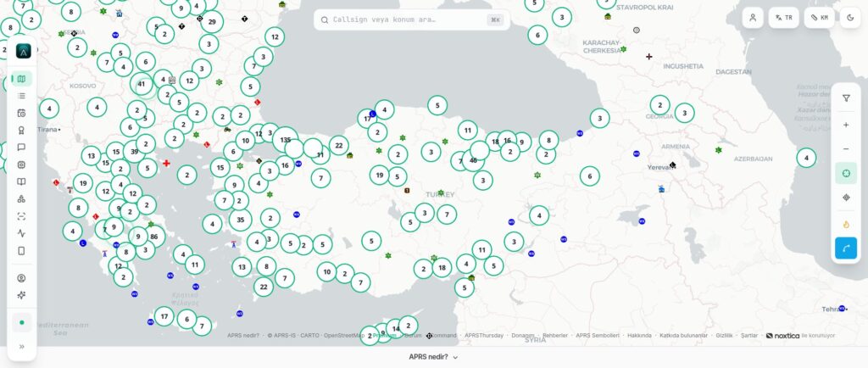The image size is (868, 368).
Task: Open the sparkle premium icon in sidebar
Action: pyautogui.click(x=21, y=295)
